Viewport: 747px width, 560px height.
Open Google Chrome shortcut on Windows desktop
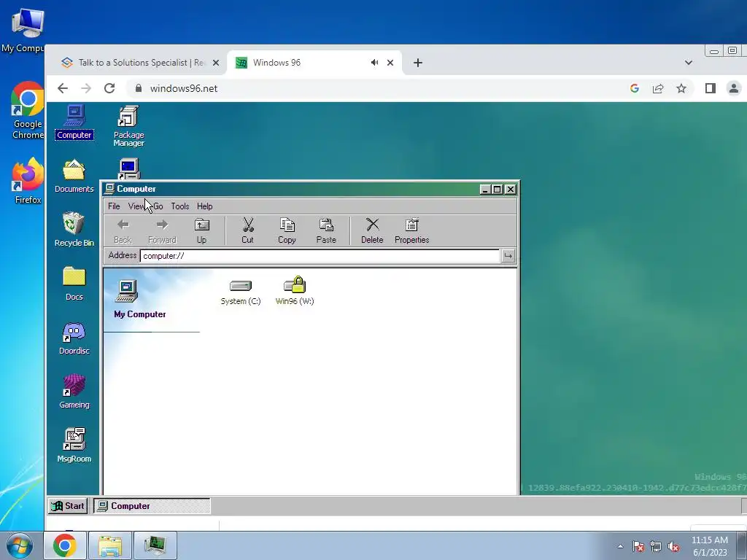click(28, 111)
